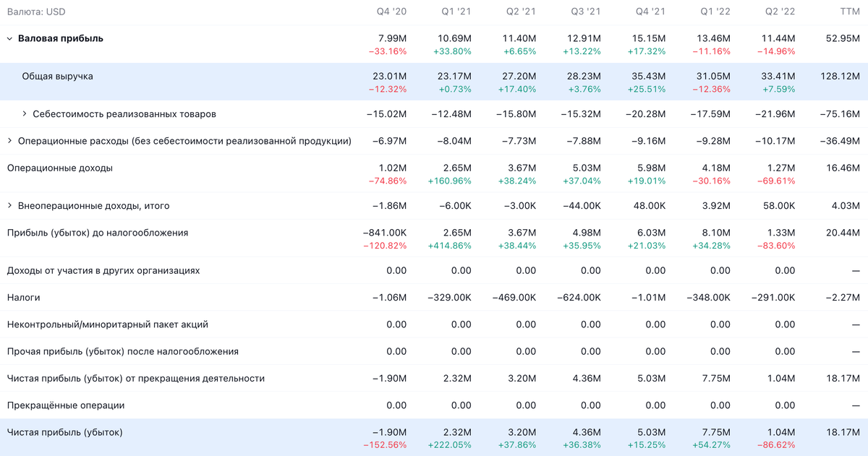868x456 pixels.
Task: Expand Внеоперационные доходы, итого row
Action: coord(10,206)
